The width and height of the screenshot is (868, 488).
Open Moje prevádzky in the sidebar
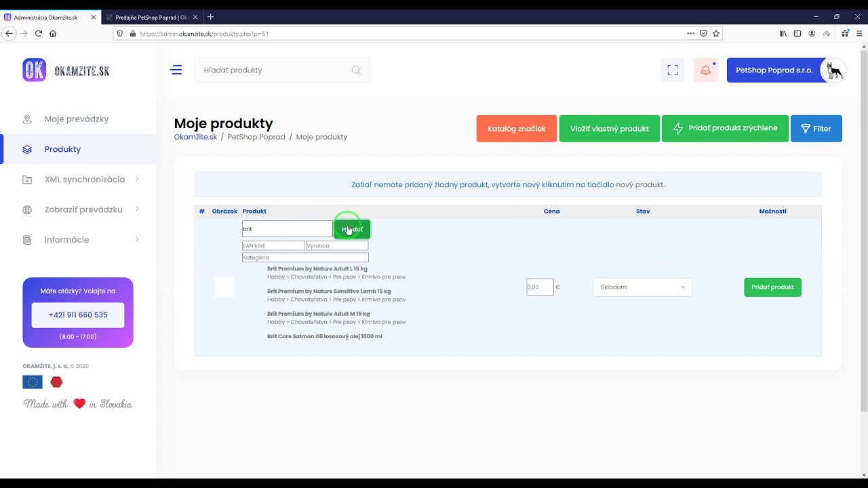(x=77, y=119)
